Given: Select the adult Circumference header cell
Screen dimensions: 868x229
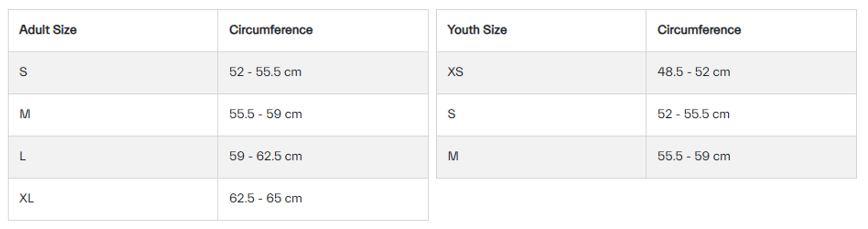Looking at the screenshot, I should coord(271,30).
